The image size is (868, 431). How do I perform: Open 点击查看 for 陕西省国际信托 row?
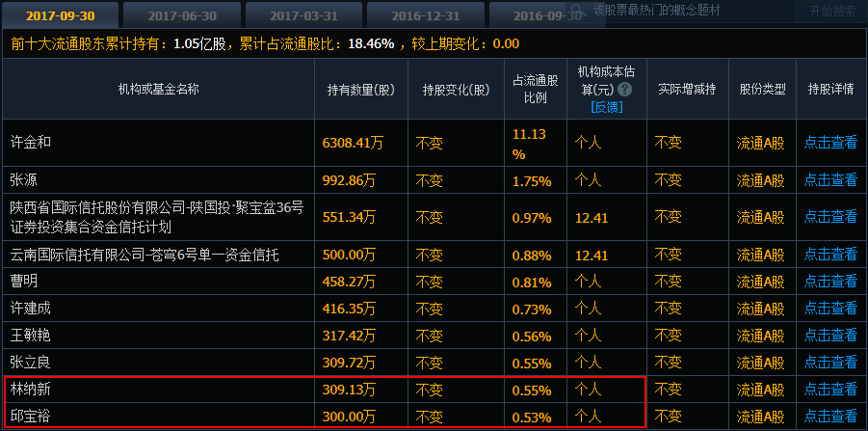(830, 218)
